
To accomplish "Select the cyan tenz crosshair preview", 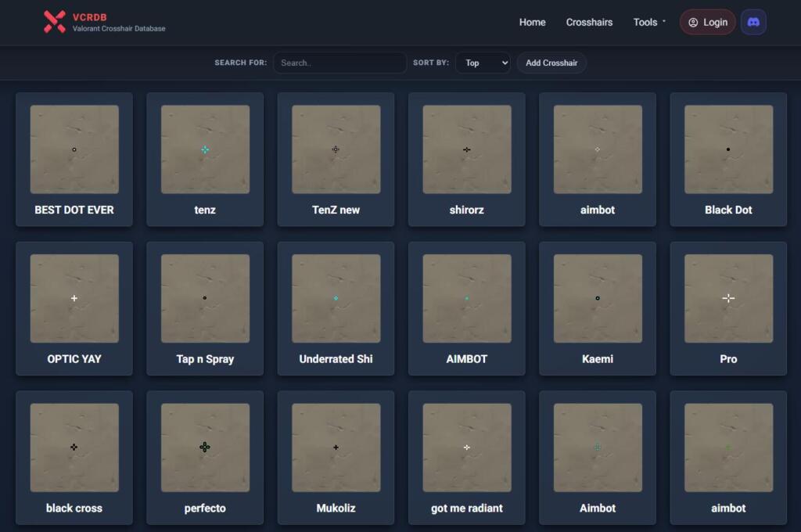I will (x=205, y=149).
